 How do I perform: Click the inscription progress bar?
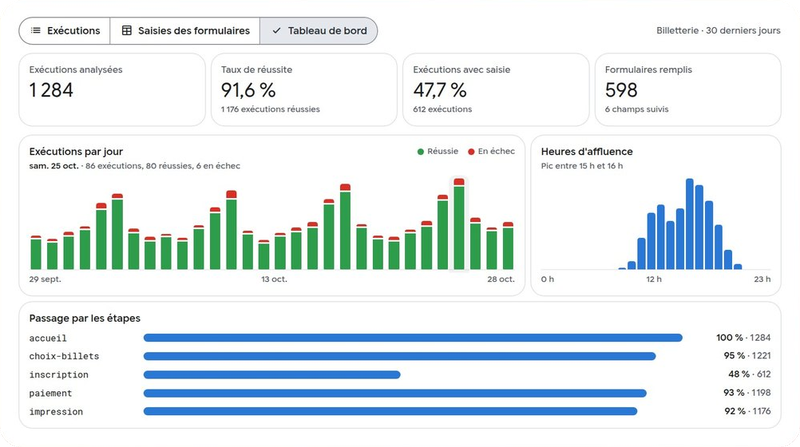[272, 375]
